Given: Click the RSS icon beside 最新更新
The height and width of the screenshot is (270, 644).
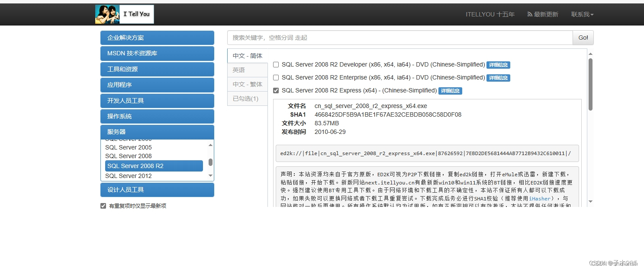Looking at the screenshot, I should pyautogui.click(x=530, y=14).
